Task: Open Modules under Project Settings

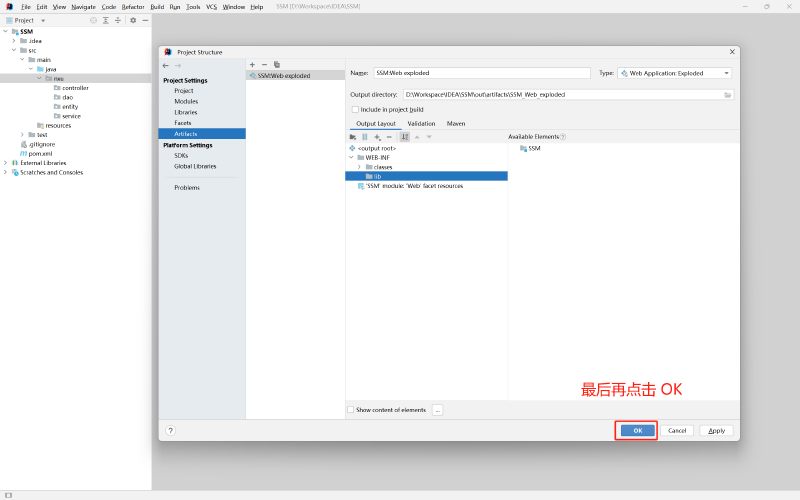Action: [186, 102]
